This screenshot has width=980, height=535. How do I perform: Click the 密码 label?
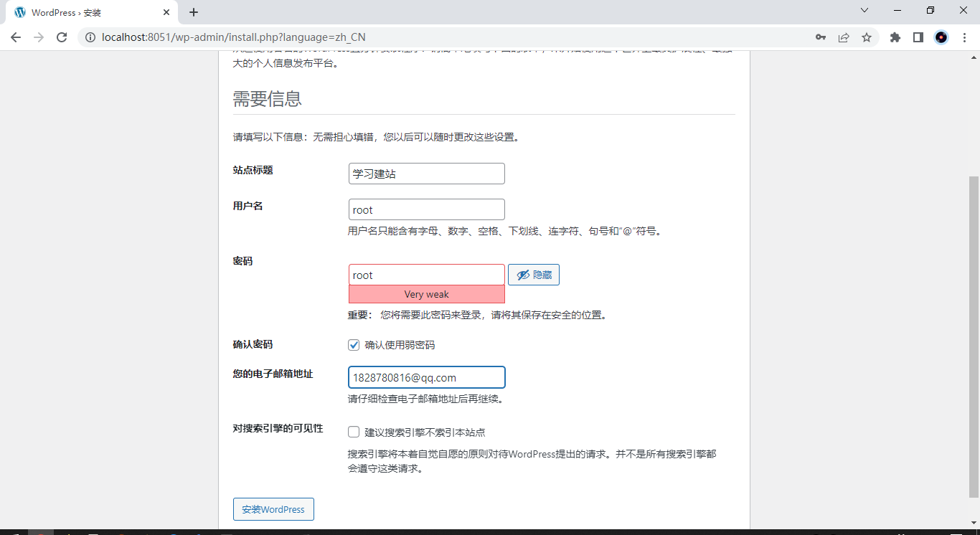click(x=243, y=261)
